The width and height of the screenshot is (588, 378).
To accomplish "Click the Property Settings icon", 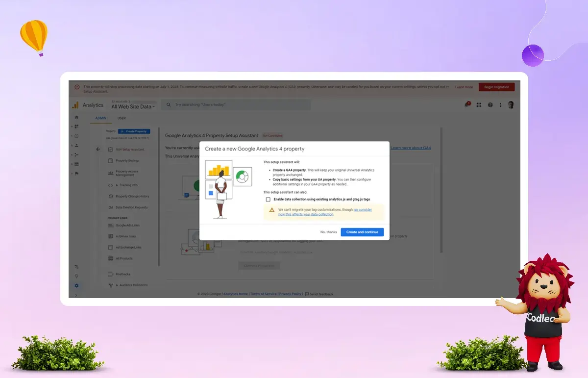I will (x=111, y=161).
